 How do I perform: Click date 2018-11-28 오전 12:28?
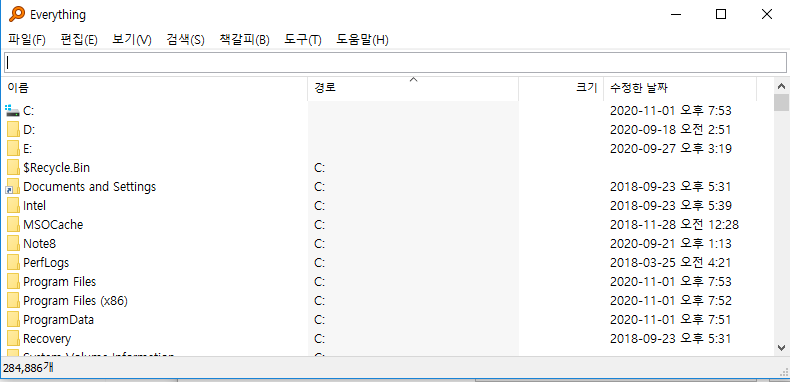tap(674, 224)
